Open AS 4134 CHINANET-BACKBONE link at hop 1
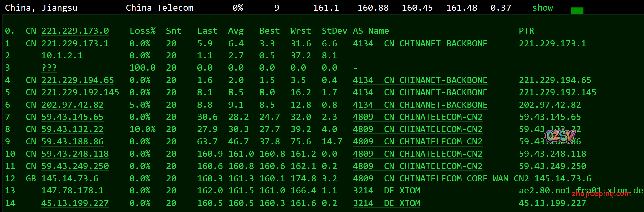This screenshot has width=644, height=212. (x=420, y=44)
